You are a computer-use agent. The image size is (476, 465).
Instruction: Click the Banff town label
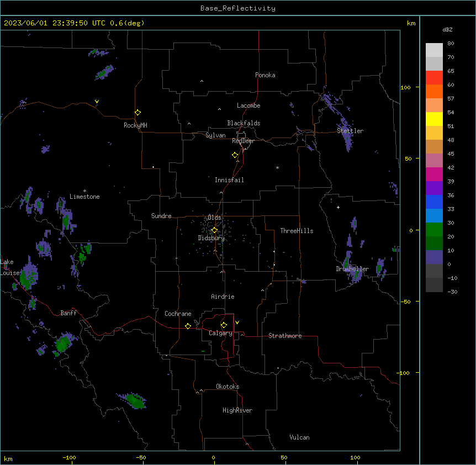point(68,313)
